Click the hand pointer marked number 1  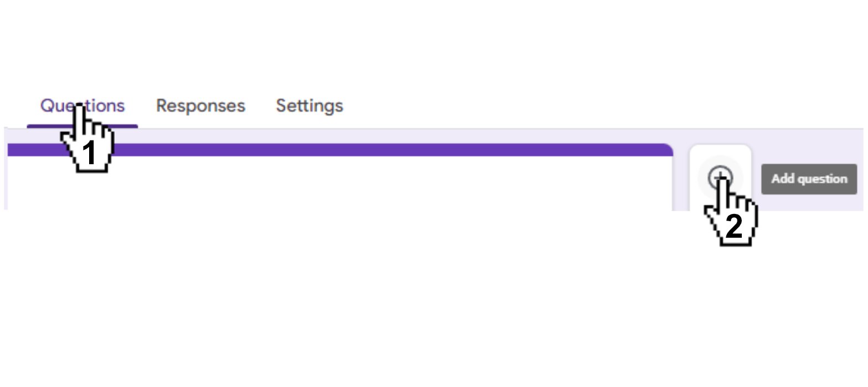pyautogui.click(x=87, y=139)
